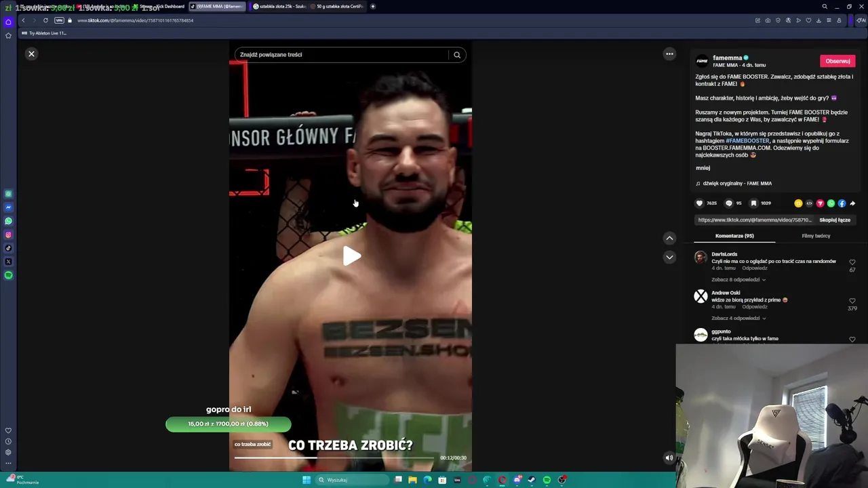
Task: Close the TikTok video viewer
Action: 31,54
